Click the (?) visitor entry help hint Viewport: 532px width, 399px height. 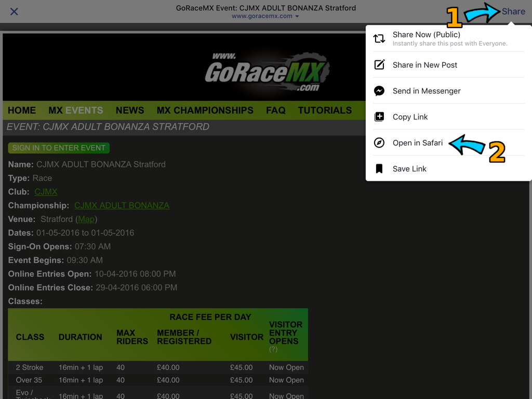[x=273, y=349]
